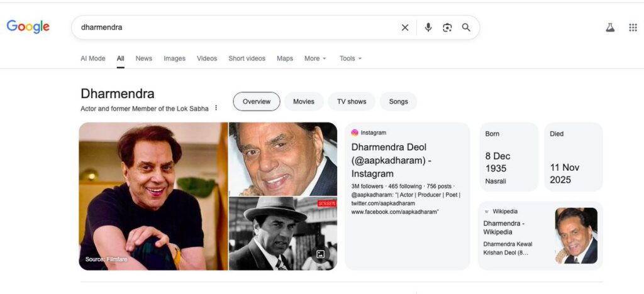
Task: Open the Google apps grid icon
Action: 633,28
